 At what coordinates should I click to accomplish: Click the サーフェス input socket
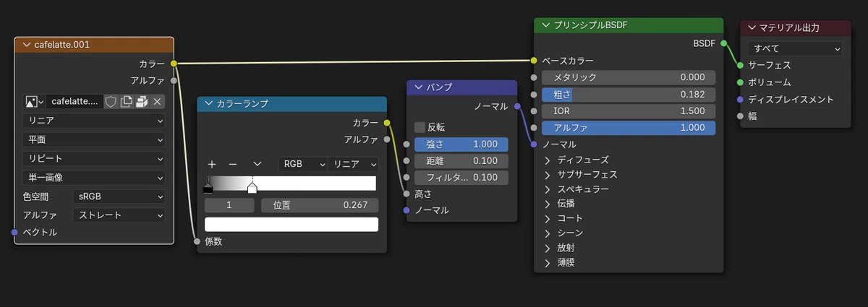point(740,65)
